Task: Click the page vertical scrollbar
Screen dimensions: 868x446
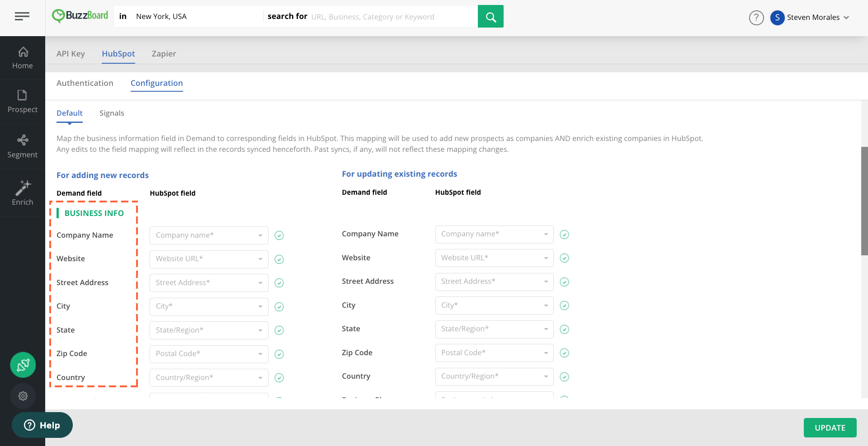Action: (864, 201)
